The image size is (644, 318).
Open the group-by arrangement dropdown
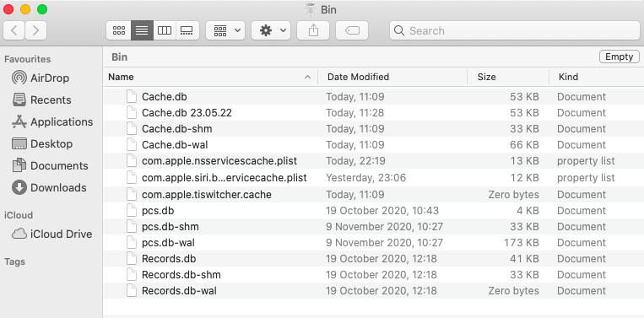pos(225,30)
